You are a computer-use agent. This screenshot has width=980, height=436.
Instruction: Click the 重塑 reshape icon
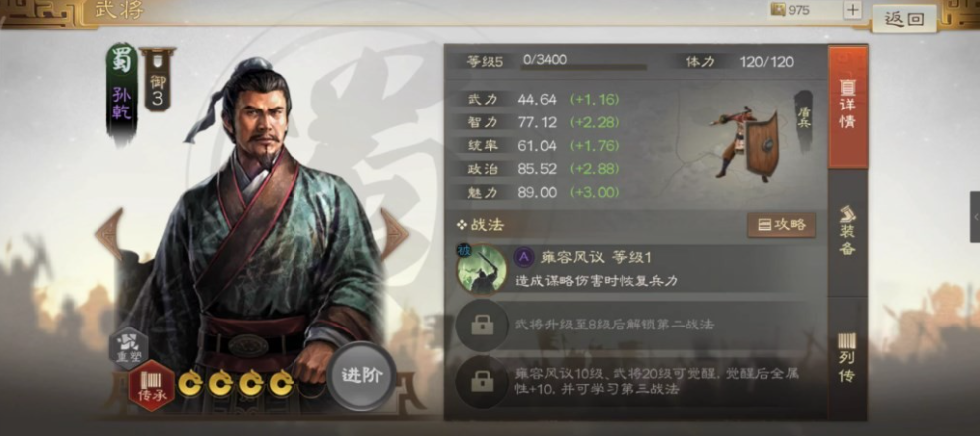(x=128, y=347)
